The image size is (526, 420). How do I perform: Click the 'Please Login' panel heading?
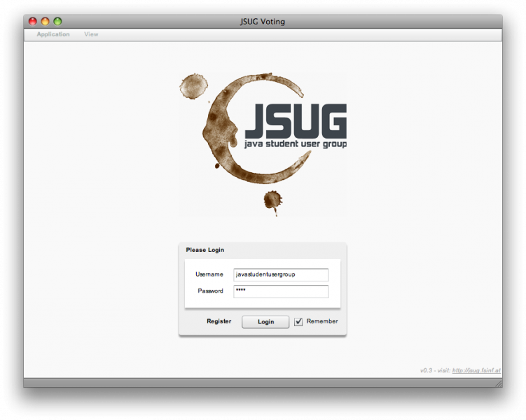coord(205,250)
